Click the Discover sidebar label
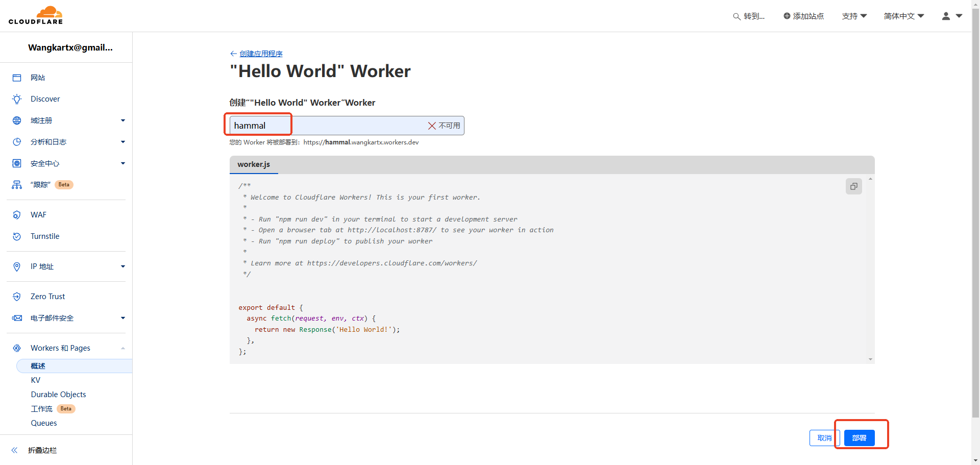Viewport: 980px width, 465px height. 45,99
